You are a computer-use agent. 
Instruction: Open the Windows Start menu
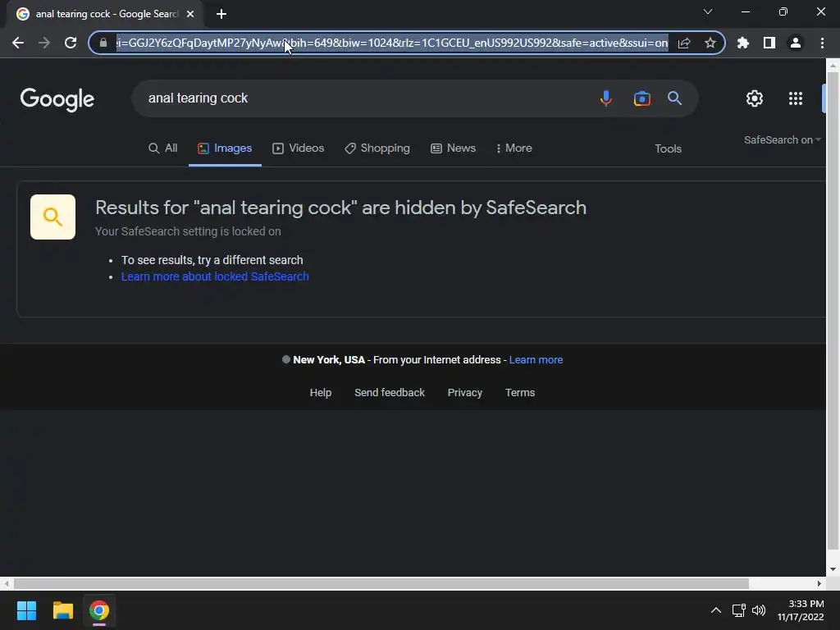26,610
